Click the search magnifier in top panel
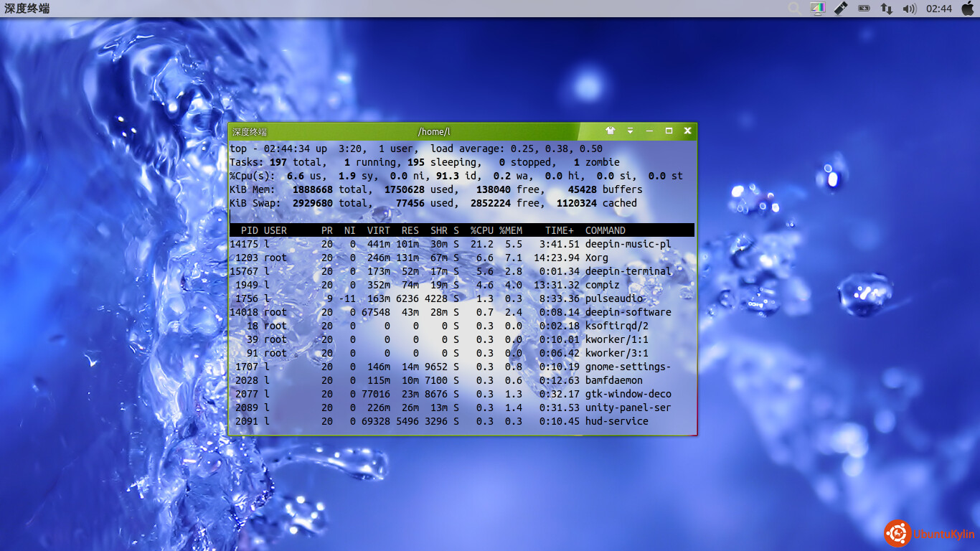980x551 pixels. 794,9
